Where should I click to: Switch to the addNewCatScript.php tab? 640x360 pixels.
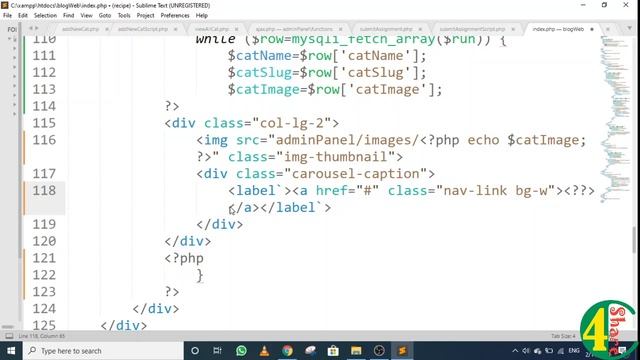tap(143, 29)
